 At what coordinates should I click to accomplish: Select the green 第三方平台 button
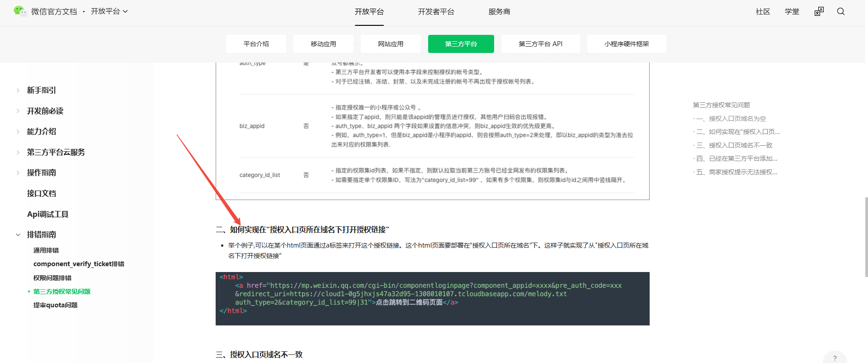click(461, 44)
